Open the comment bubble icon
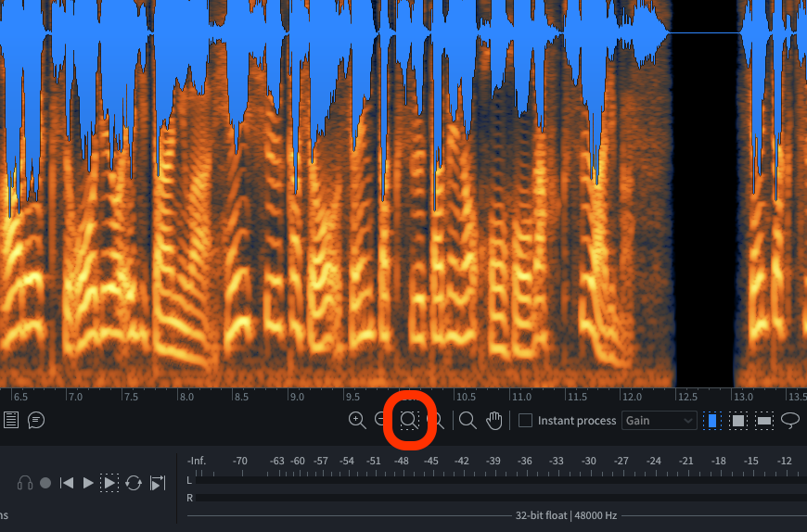807x532 pixels. (36, 421)
